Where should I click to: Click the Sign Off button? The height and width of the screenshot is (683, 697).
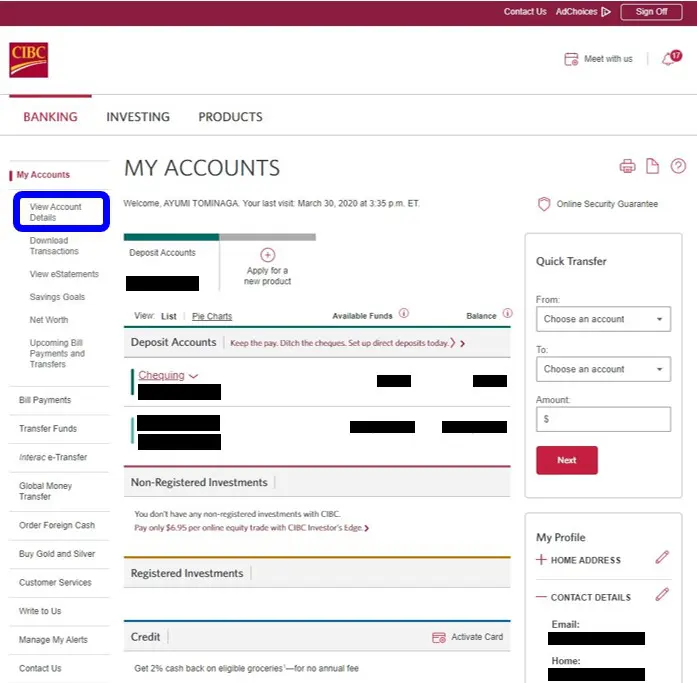tap(651, 12)
